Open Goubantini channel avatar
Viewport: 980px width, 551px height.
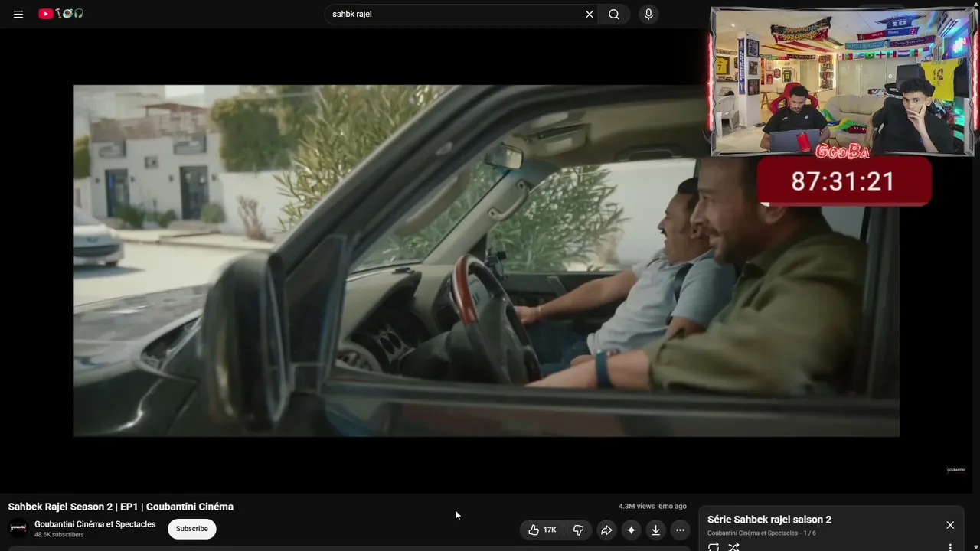click(x=18, y=528)
